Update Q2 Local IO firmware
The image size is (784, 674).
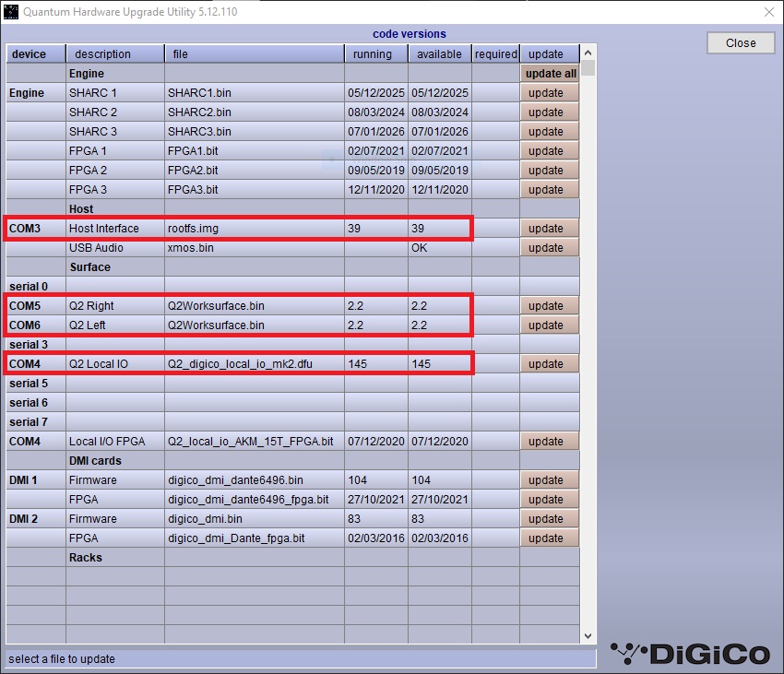point(550,364)
